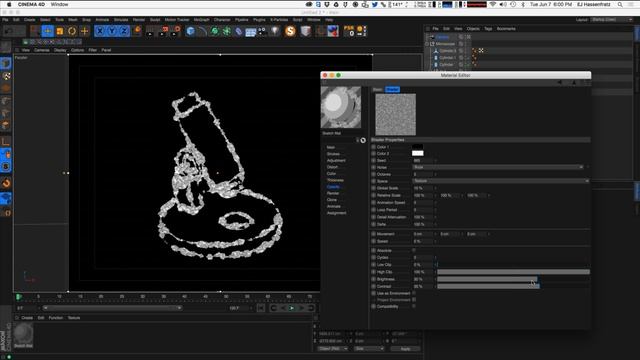The height and width of the screenshot is (360, 640).
Task: Toggle the Compatibility checkbox
Action: 414,306
